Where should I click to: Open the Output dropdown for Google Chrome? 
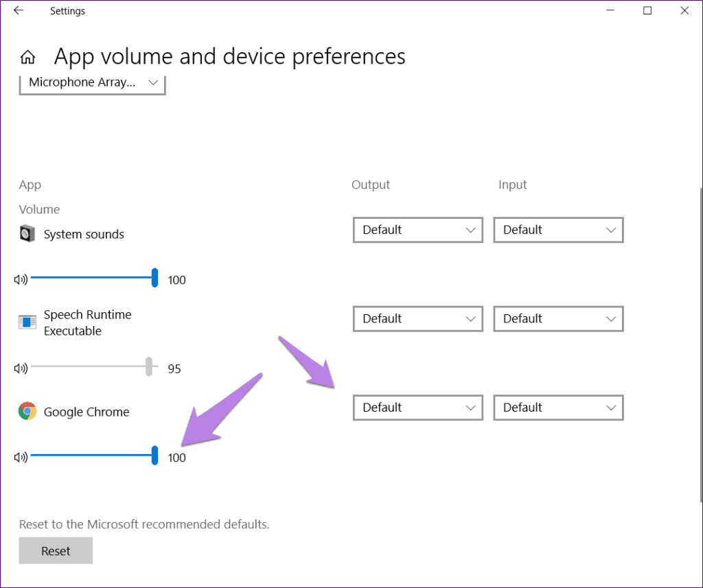[417, 407]
